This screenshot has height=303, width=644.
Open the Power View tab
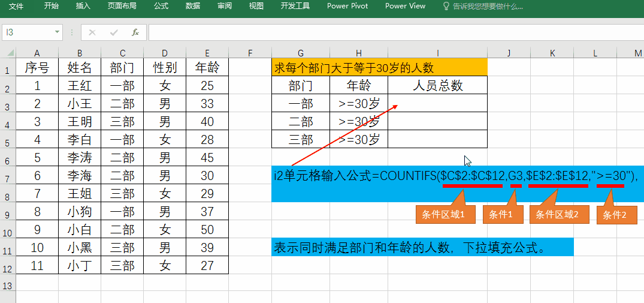click(x=406, y=6)
